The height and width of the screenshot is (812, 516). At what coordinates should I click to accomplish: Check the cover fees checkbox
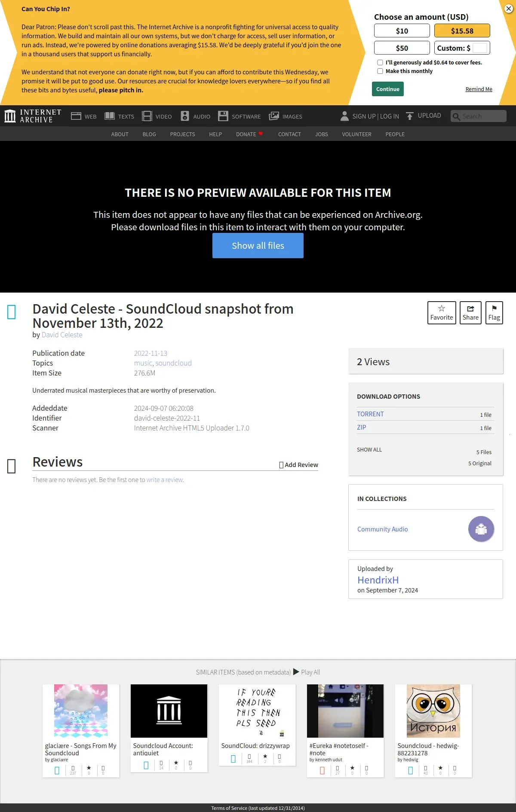tap(380, 63)
